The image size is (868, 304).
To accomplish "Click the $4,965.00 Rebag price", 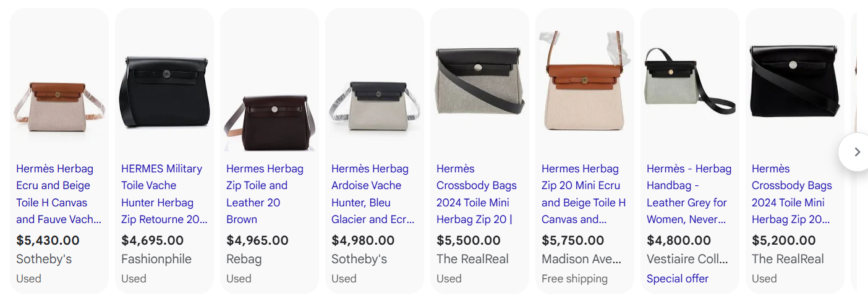I will click(257, 240).
